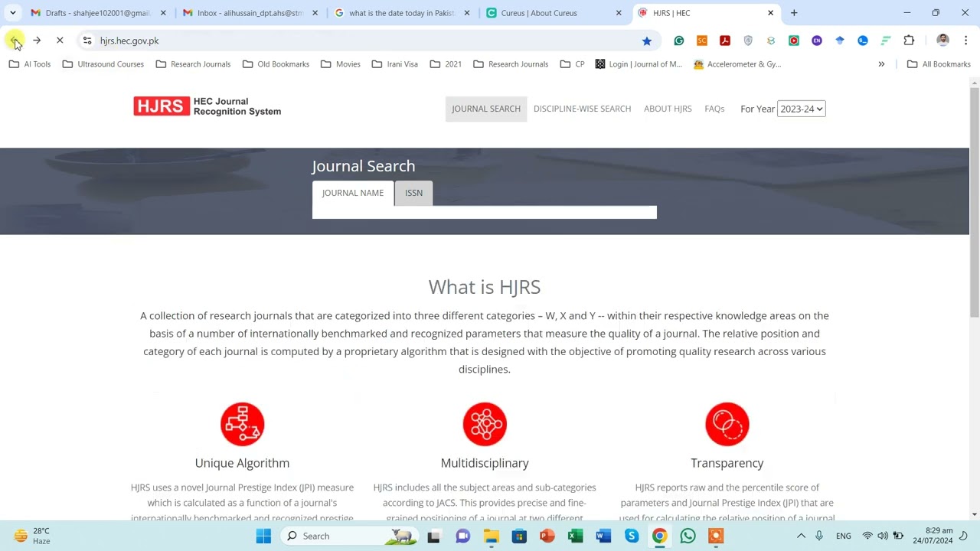Show more bookmarks overflow chevron

(881, 64)
